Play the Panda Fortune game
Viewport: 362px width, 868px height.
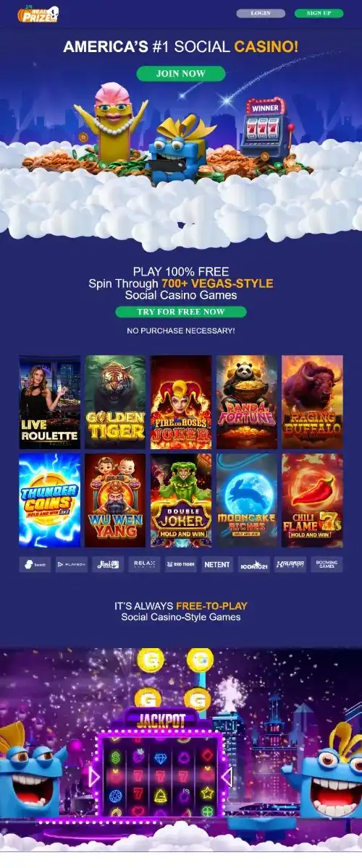pos(247,402)
